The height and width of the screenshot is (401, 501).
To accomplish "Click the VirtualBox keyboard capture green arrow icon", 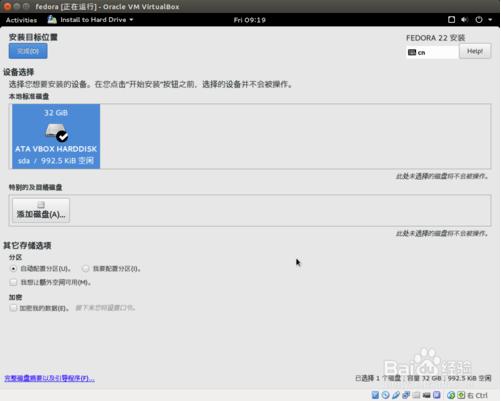I will 461,395.
